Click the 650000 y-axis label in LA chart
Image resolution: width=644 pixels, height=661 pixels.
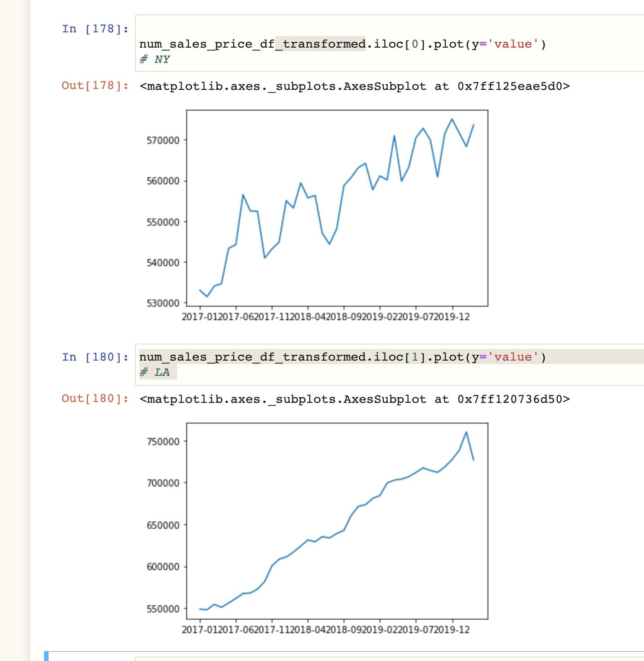(163, 525)
